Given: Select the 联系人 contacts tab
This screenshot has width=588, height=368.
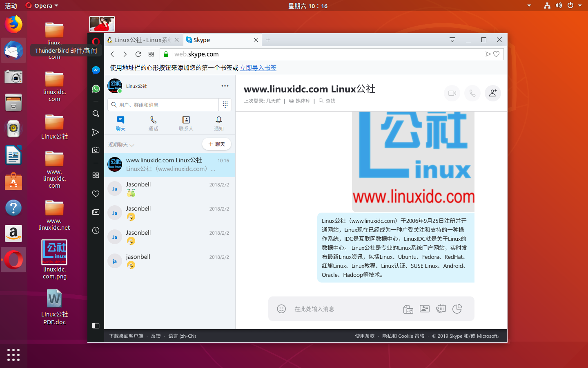Looking at the screenshot, I should pos(186,123).
